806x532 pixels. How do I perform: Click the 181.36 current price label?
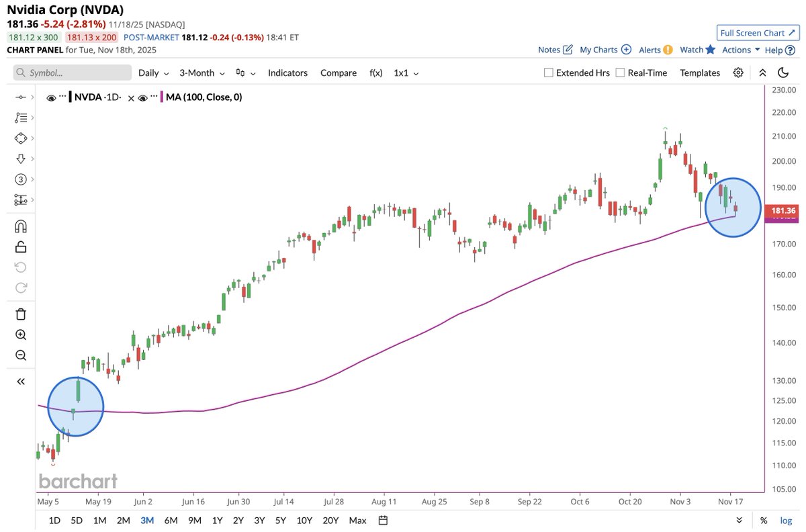(x=783, y=210)
